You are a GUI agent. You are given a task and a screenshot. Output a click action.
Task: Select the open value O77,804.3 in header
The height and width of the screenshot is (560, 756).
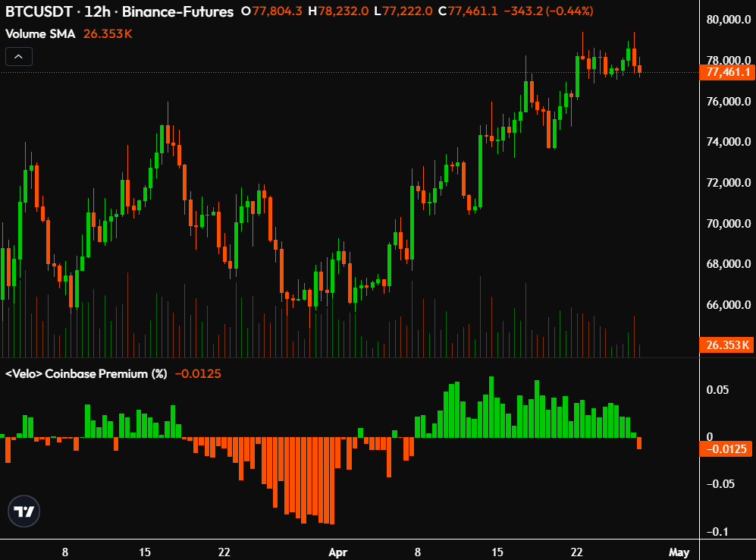pyautogui.click(x=272, y=11)
